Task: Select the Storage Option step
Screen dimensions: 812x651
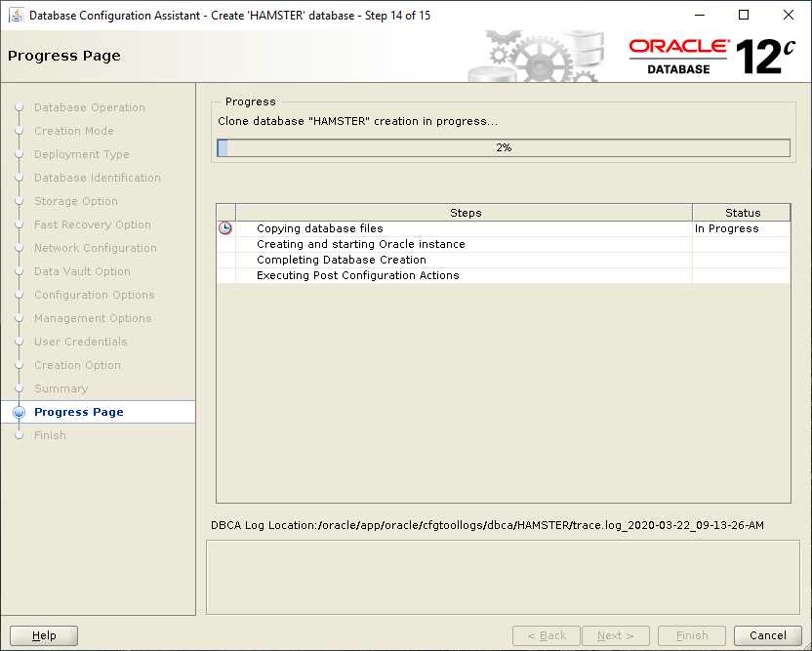Action: (x=75, y=201)
